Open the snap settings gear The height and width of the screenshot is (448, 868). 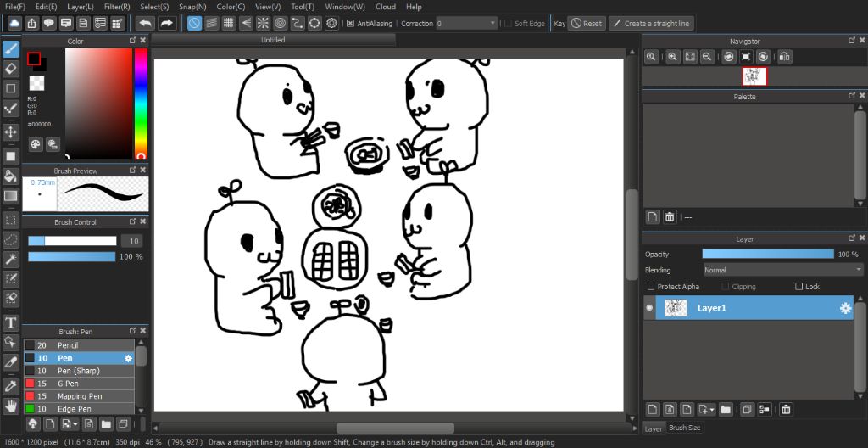[331, 23]
